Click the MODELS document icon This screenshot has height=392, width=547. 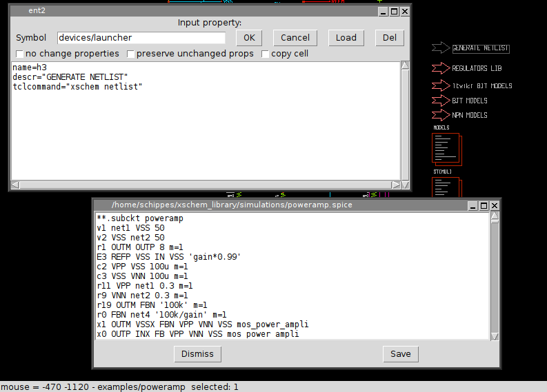coord(446,148)
